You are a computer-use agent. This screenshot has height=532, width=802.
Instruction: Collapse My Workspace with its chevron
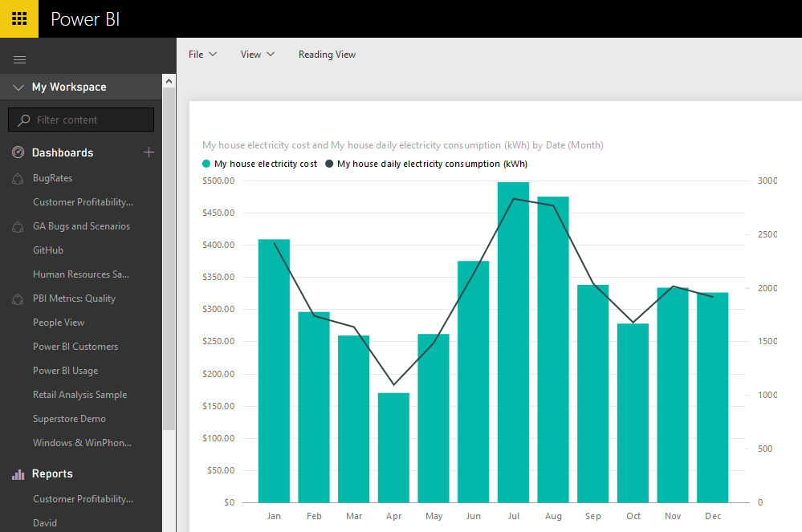pyautogui.click(x=18, y=87)
